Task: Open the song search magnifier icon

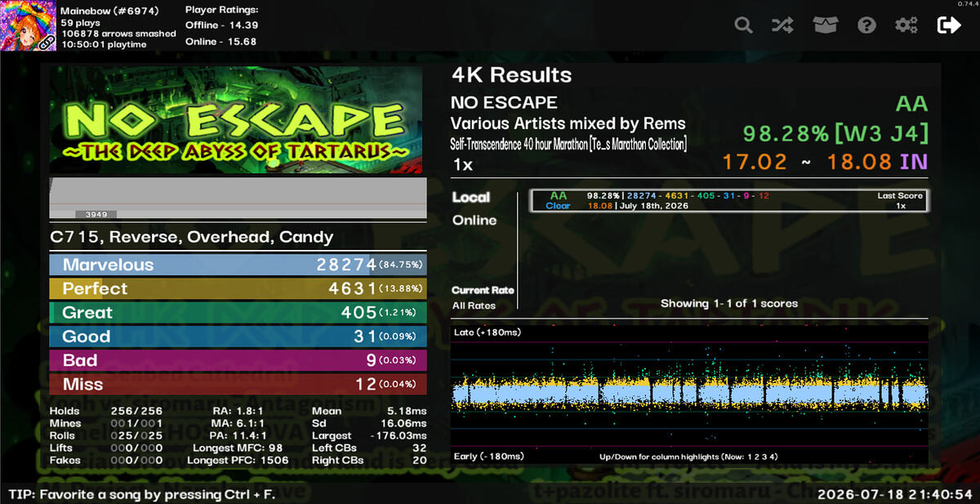Action: click(x=743, y=25)
